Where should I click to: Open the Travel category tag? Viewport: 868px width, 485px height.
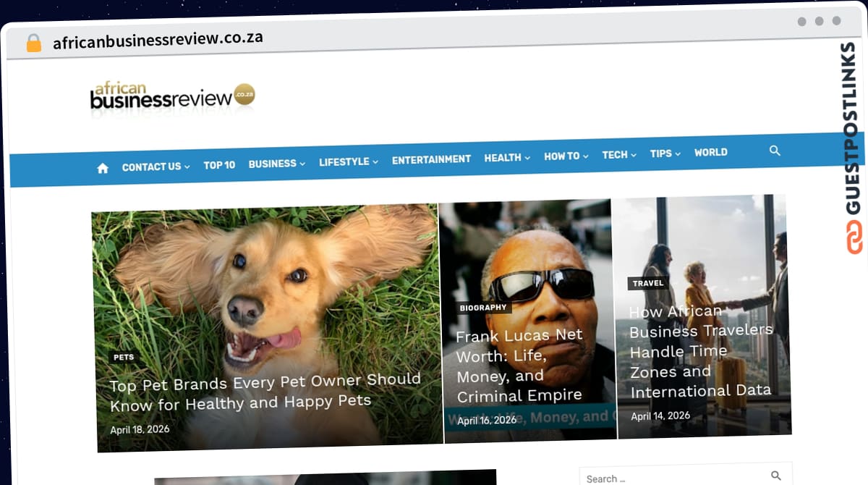(x=648, y=283)
